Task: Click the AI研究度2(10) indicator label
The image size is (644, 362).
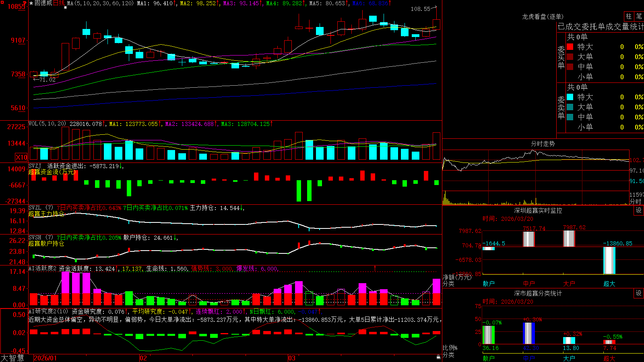Action: coord(48,311)
